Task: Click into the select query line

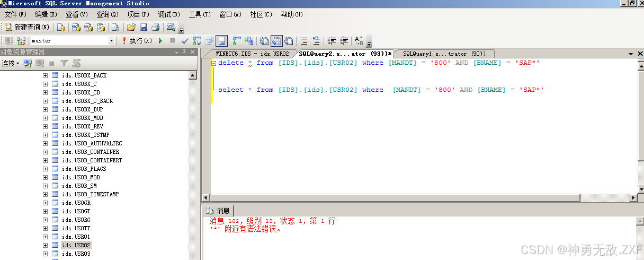Action: [381, 90]
